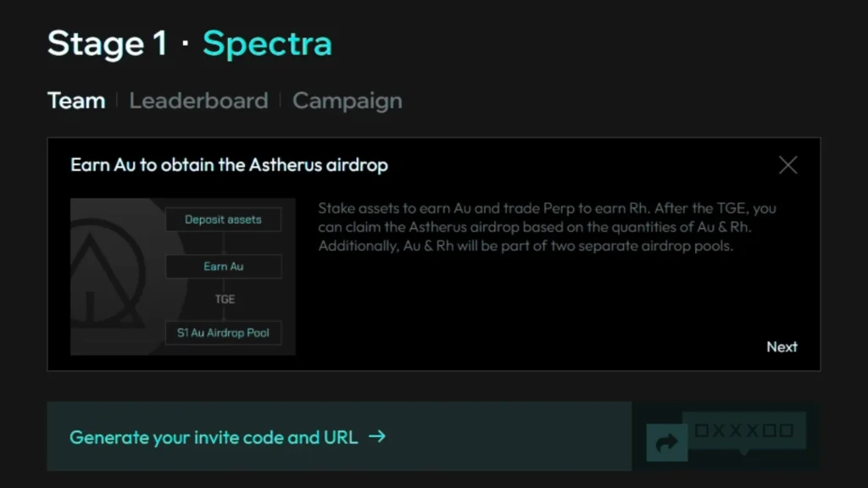Click Next in the airdrop card
Viewport: 868px width, 488px height.
coord(782,347)
